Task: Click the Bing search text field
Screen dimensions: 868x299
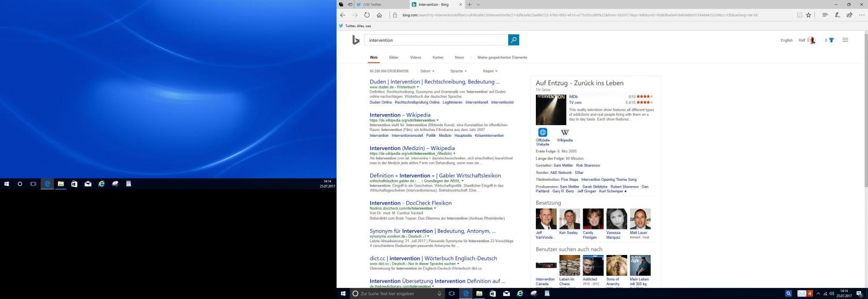Action: [x=436, y=40]
